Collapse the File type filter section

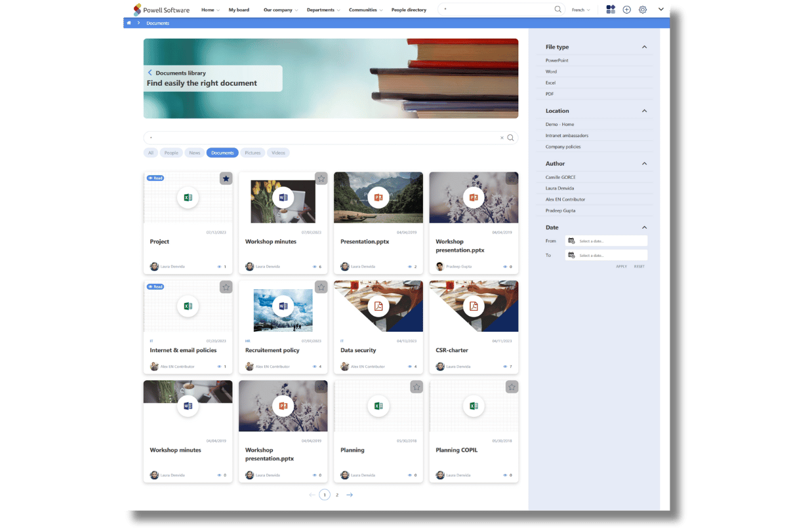tap(644, 47)
